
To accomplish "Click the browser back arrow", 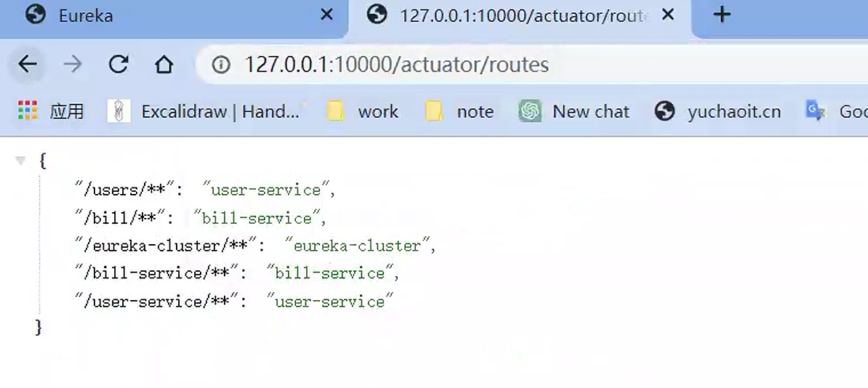I will coord(28,65).
